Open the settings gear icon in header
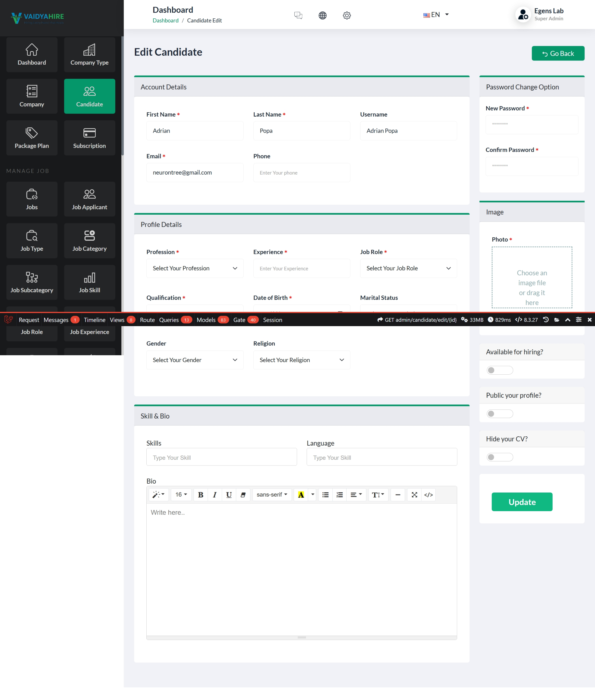Screen dimensions: 595x700 point(347,16)
